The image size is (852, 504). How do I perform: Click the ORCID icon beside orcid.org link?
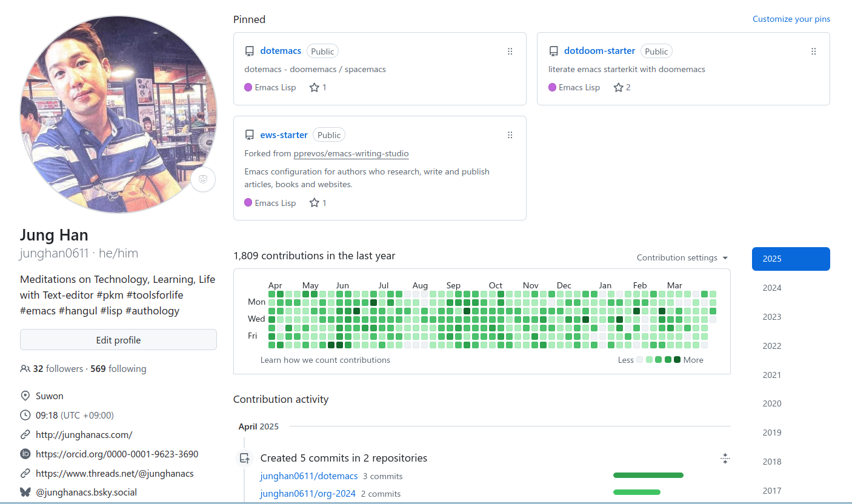pos(25,454)
